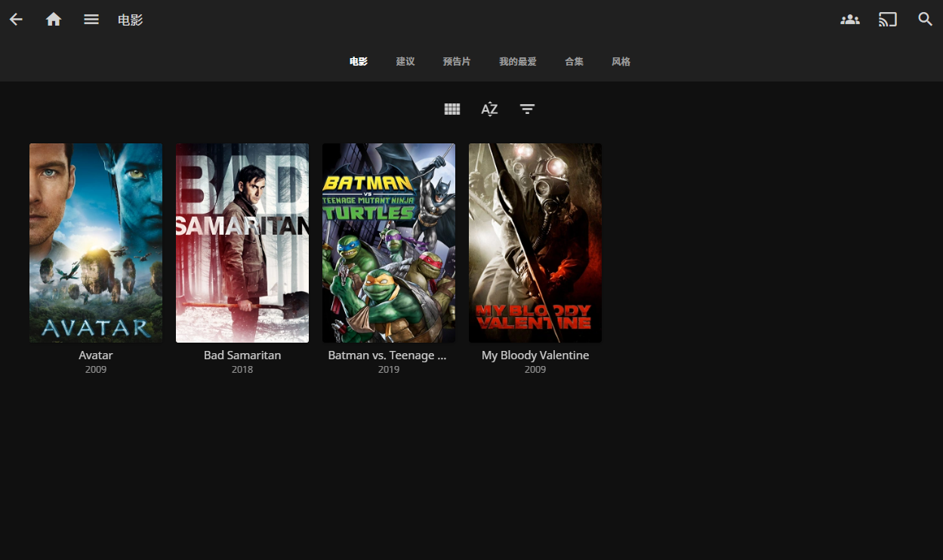
Task: Click the Cast to device icon
Action: click(x=888, y=20)
